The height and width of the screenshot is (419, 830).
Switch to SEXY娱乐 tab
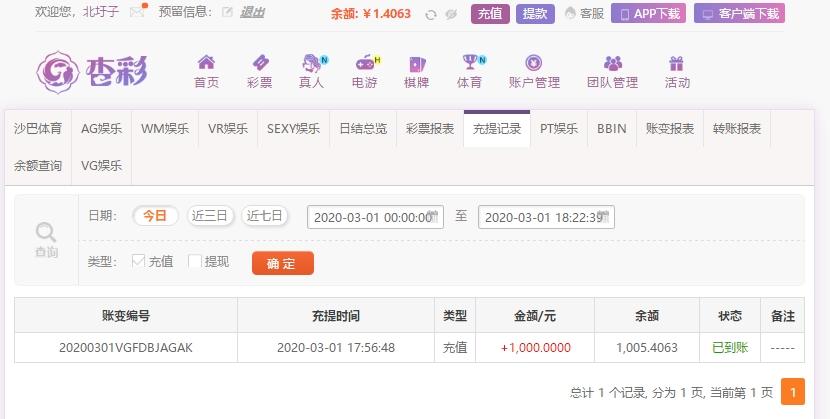pyautogui.click(x=293, y=129)
